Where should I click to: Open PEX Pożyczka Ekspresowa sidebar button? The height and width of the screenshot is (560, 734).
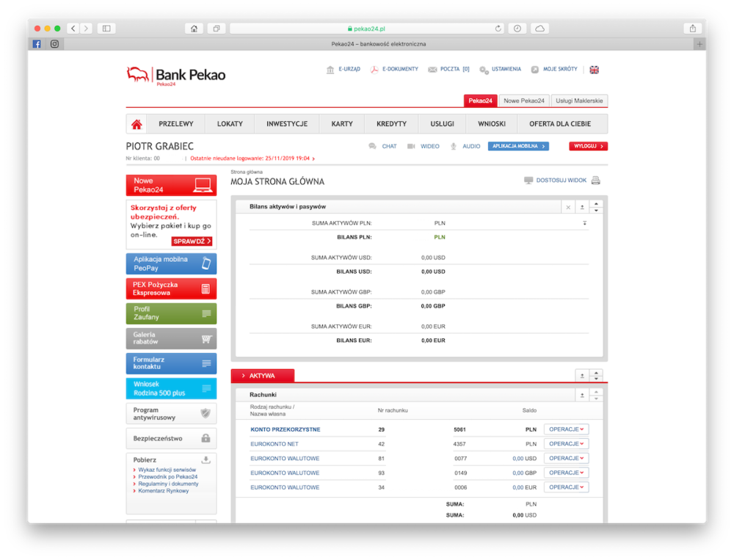(x=171, y=288)
